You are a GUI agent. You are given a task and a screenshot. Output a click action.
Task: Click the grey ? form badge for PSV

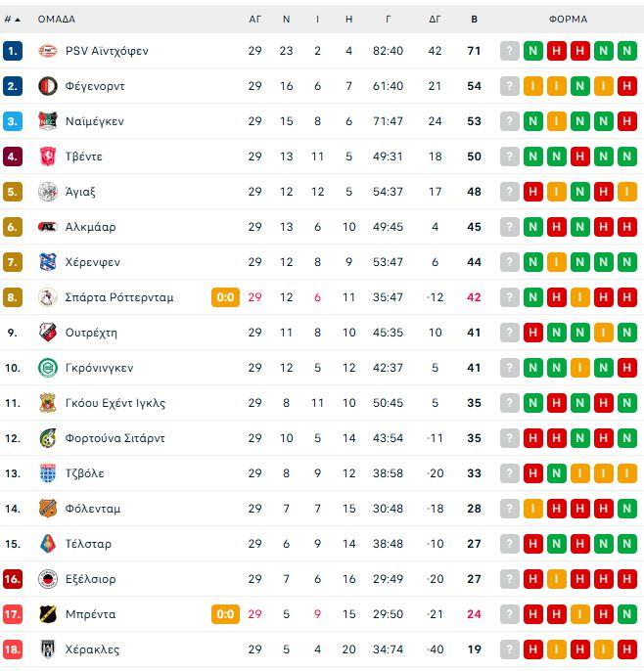point(510,51)
